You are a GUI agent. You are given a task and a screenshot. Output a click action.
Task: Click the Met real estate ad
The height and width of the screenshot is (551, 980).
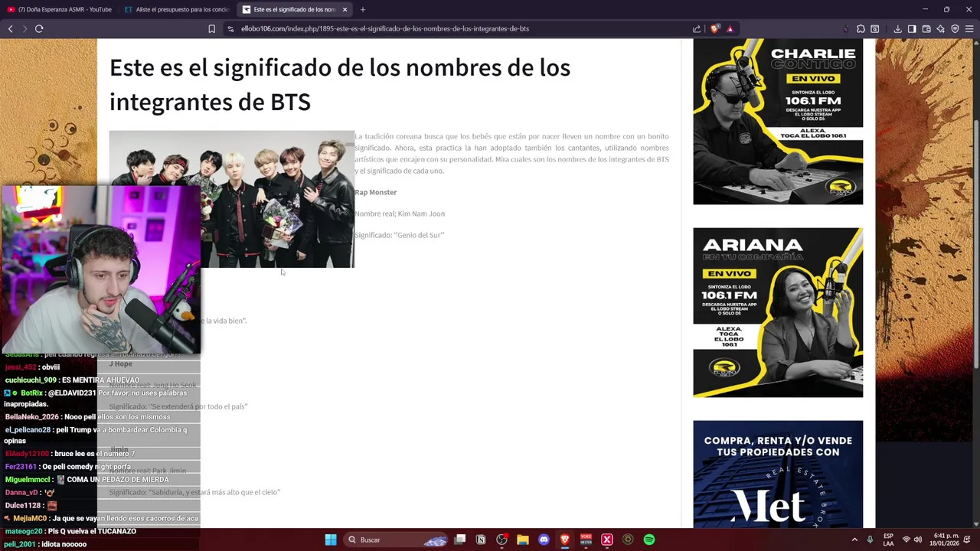778,474
